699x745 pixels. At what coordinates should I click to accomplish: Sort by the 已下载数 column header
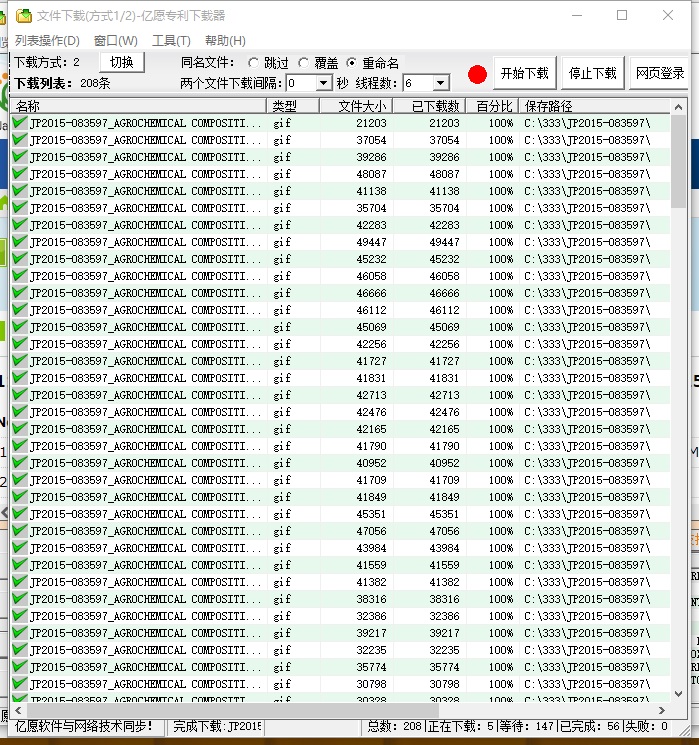tap(430, 106)
